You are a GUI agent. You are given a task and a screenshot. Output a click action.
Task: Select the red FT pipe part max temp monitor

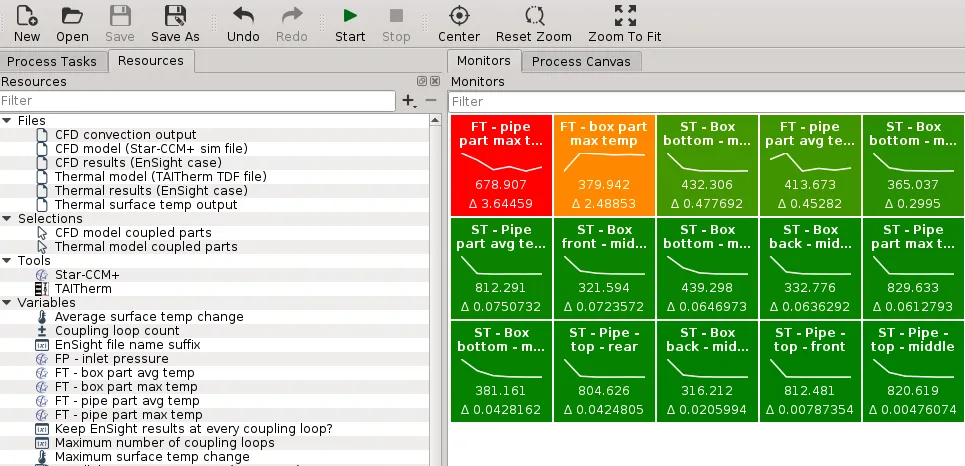coord(501,164)
